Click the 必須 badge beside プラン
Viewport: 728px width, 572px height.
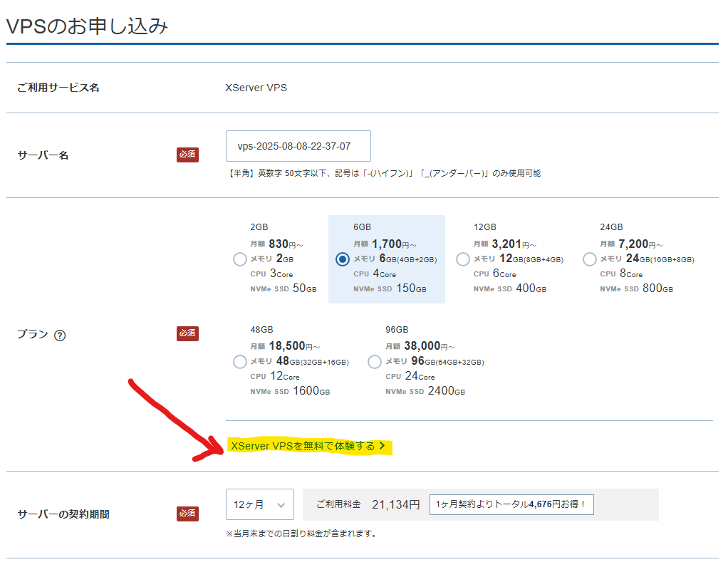pyautogui.click(x=187, y=333)
